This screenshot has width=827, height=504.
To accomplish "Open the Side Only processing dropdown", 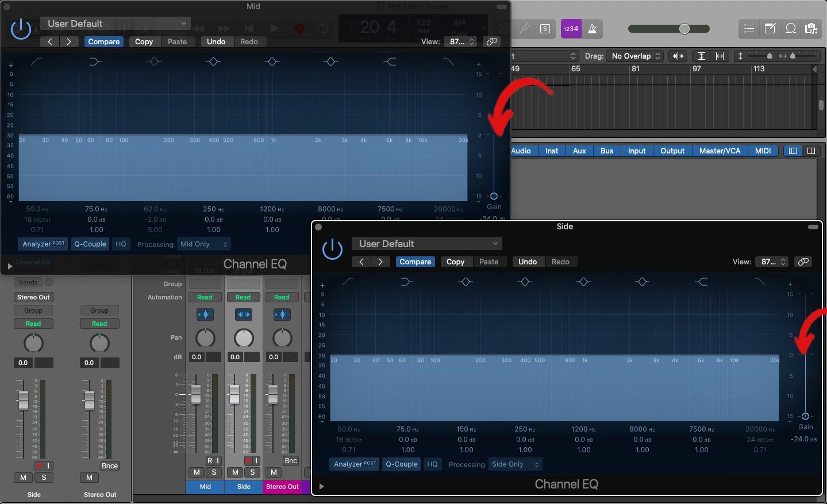I will [514, 464].
